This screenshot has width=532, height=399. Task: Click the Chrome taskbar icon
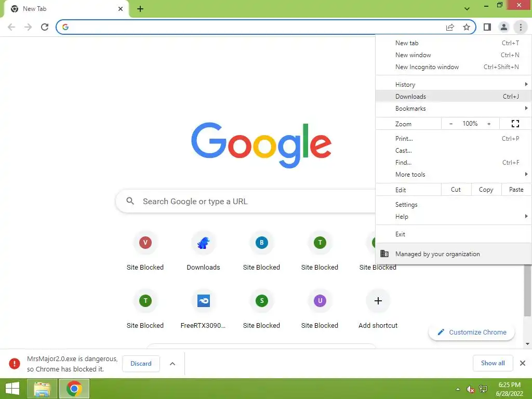click(74, 389)
